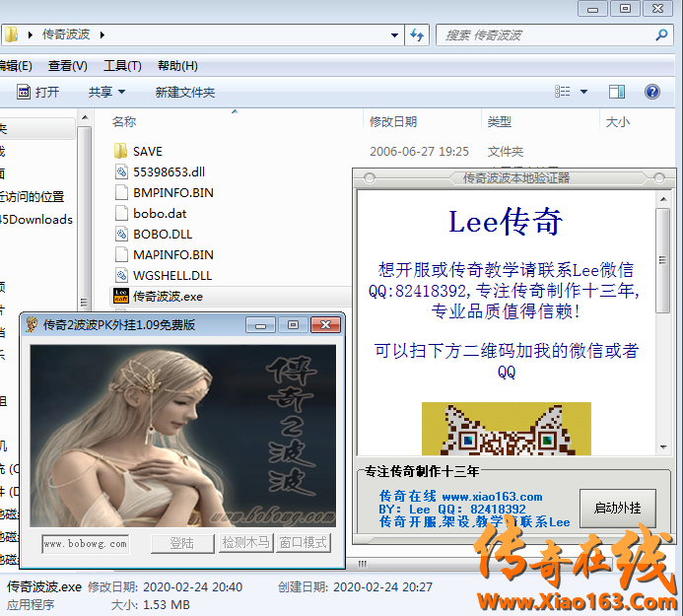Select the 55398653.dll file icon
This screenshot has height=616, width=683.
click(x=121, y=171)
